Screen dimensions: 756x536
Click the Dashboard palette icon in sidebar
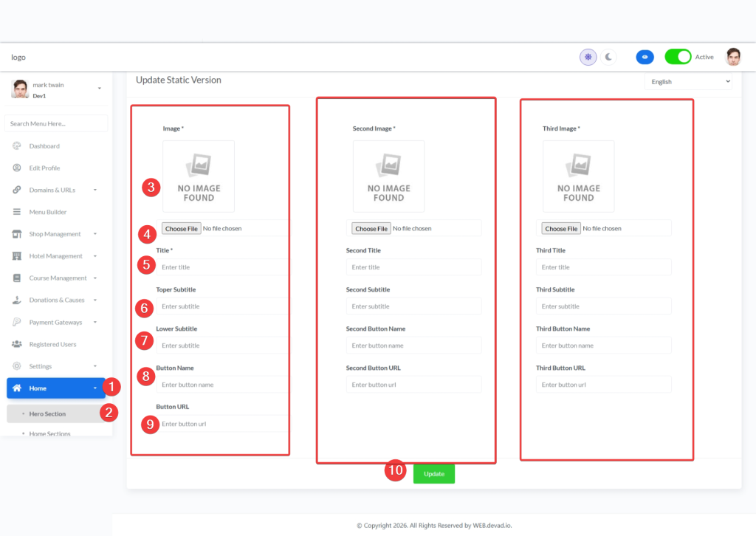16,146
